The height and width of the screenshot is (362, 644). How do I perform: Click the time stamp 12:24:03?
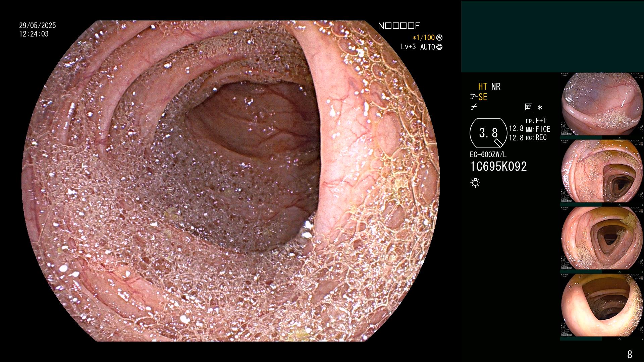tap(34, 34)
